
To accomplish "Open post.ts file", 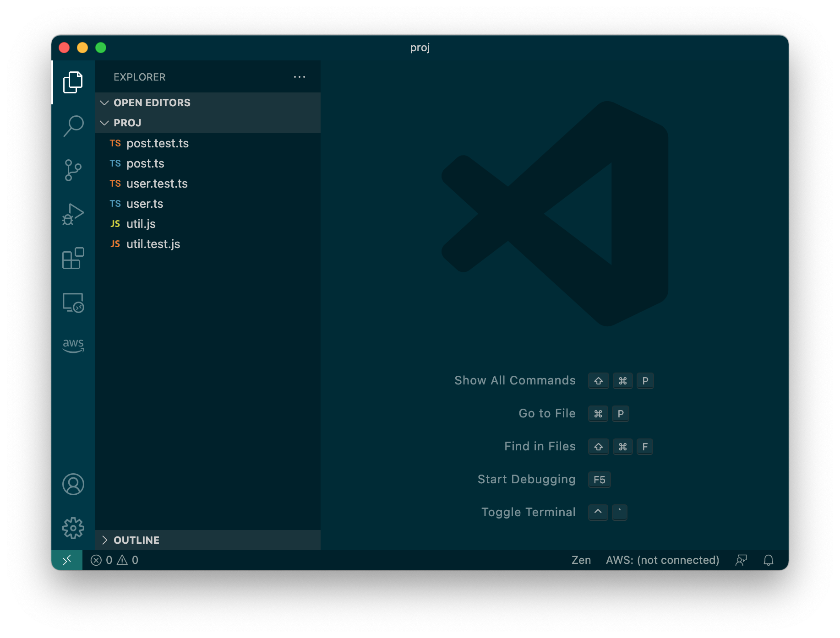I will [208, 163].
